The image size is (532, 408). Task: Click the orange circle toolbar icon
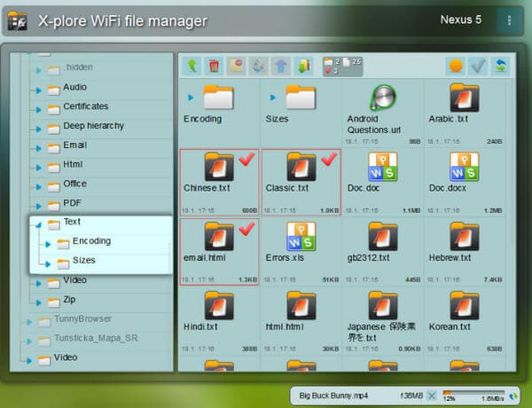pyautogui.click(x=456, y=66)
